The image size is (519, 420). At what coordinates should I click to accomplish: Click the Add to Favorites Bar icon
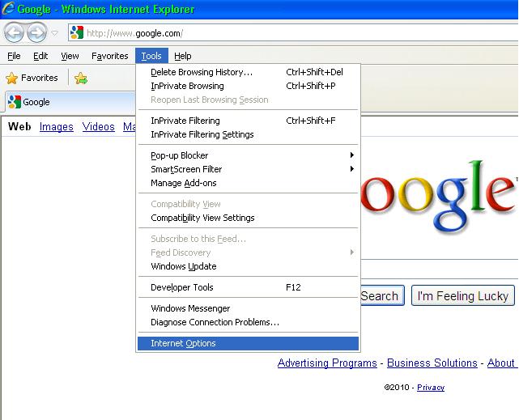[81, 78]
